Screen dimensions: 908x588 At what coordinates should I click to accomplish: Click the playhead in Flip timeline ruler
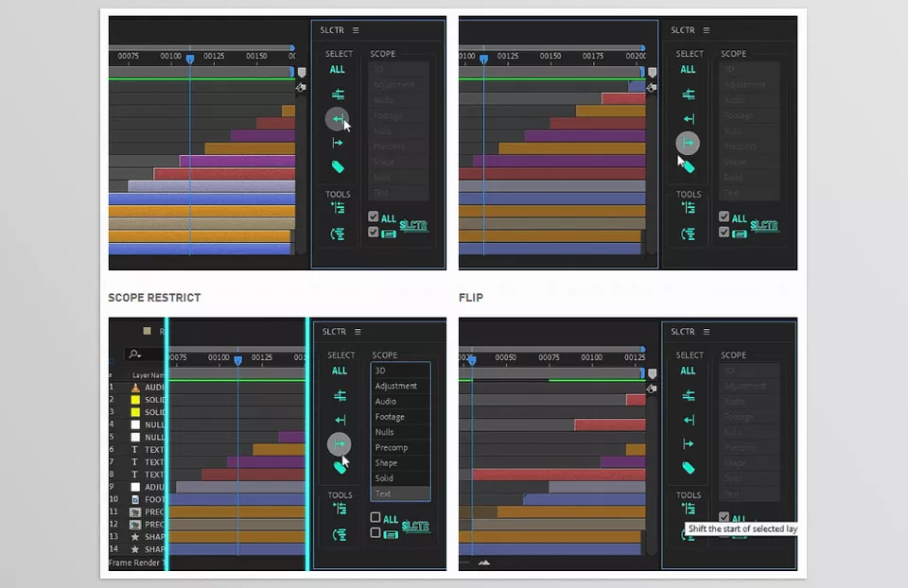click(x=473, y=360)
